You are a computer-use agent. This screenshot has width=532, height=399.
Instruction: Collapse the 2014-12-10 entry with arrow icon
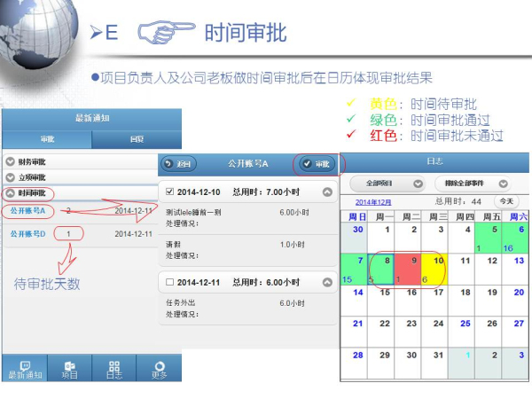327,192
